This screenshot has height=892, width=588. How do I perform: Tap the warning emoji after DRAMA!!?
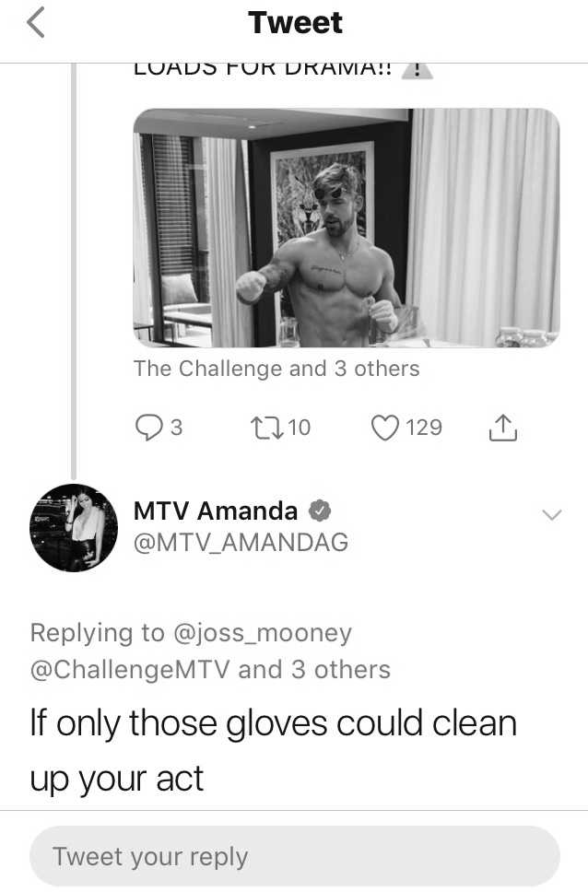(x=417, y=70)
